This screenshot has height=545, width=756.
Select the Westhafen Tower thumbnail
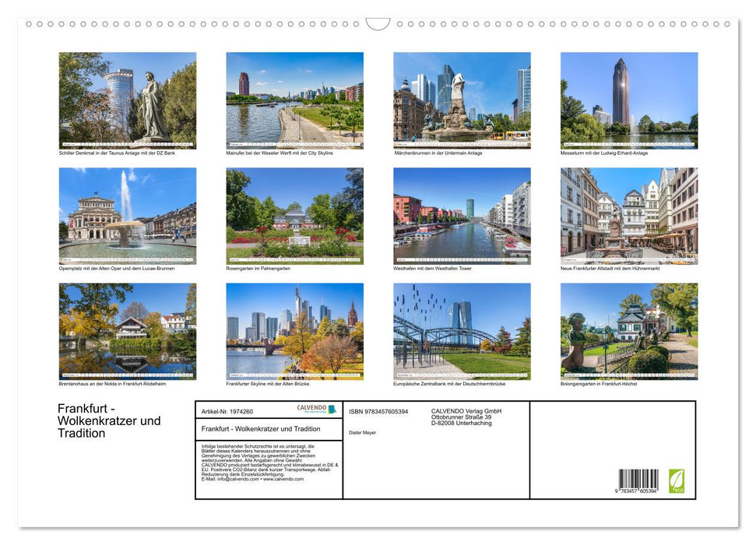pyautogui.click(x=461, y=216)
